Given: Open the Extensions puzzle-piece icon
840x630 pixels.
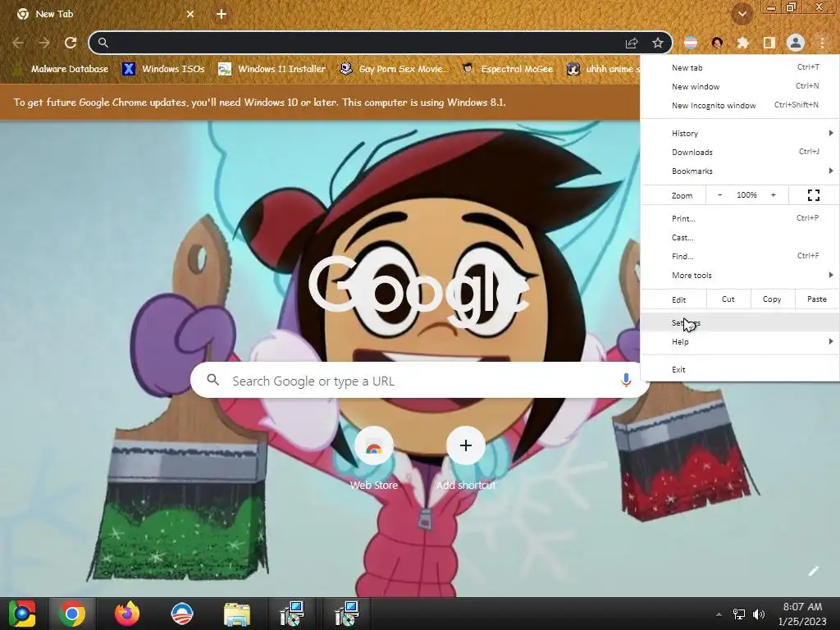Looking at the screenshot, I should [x=742, y=43].
